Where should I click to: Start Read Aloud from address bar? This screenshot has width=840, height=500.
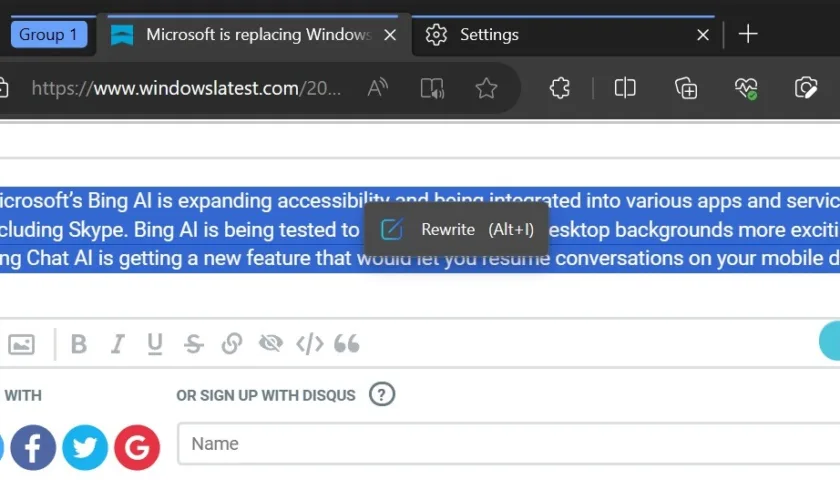(x=378, y=88)
